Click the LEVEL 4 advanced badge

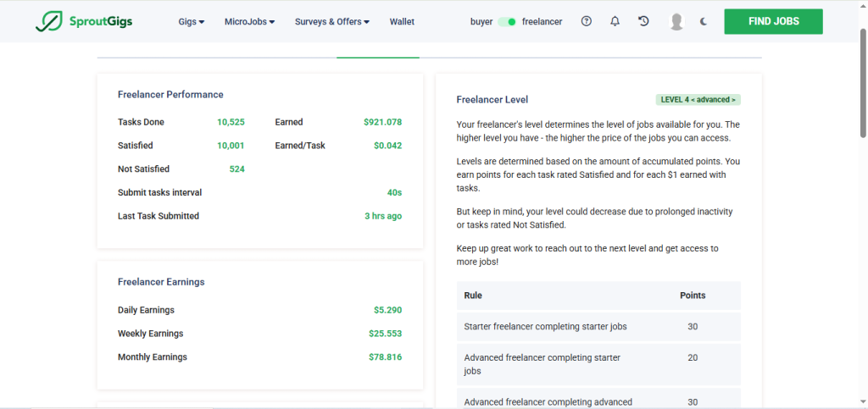698,100
